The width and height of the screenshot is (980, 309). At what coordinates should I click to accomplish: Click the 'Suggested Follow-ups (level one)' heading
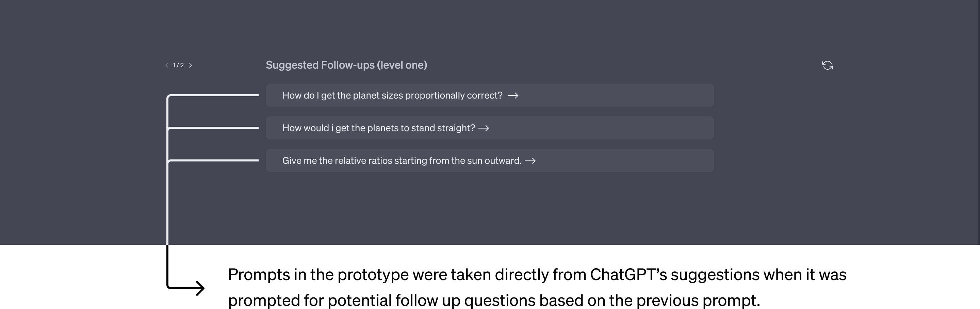(346, 65)
